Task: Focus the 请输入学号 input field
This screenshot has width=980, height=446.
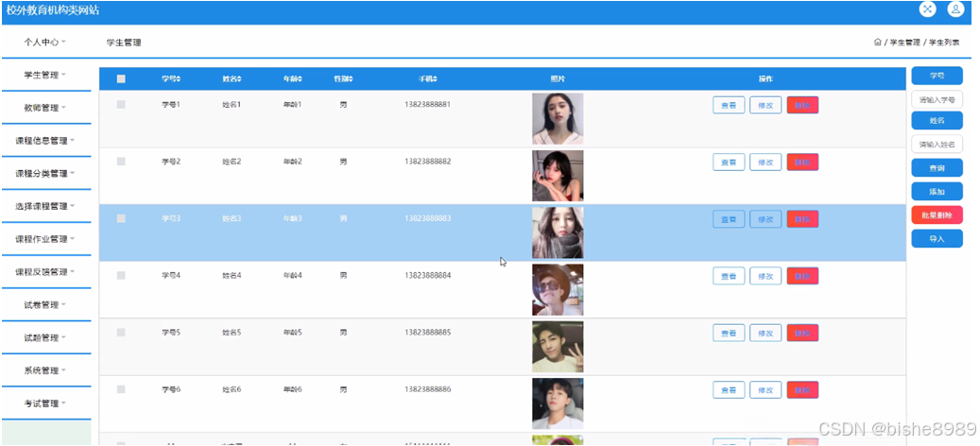Action: [937, 99]
